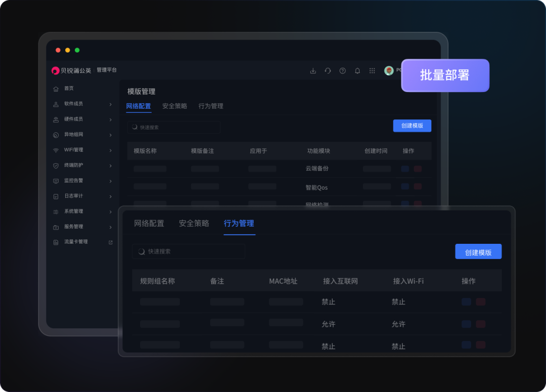Image resolution: width=546 pixels, height=392 pixels.
Task: Click the blue action icon in 云端备份 row
Action: 405,169
